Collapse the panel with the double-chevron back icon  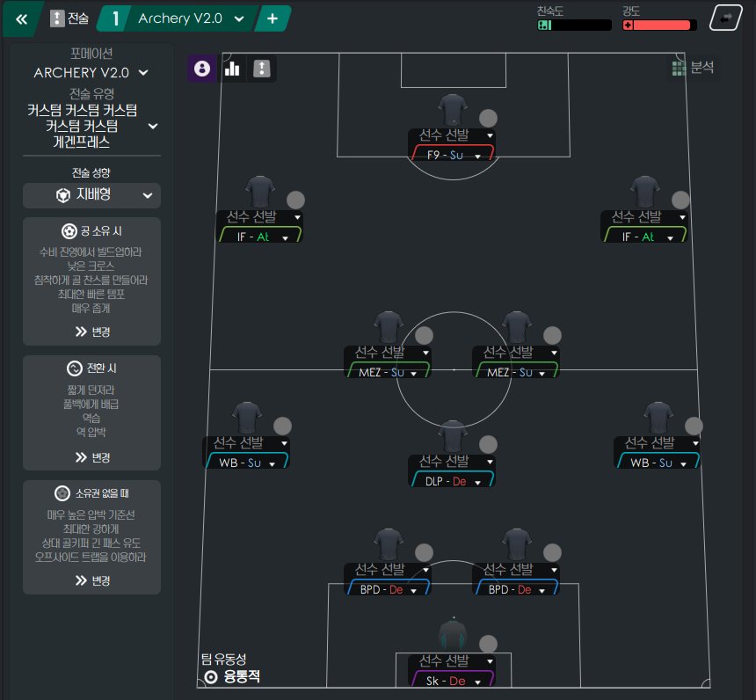[x=22, y=19]
